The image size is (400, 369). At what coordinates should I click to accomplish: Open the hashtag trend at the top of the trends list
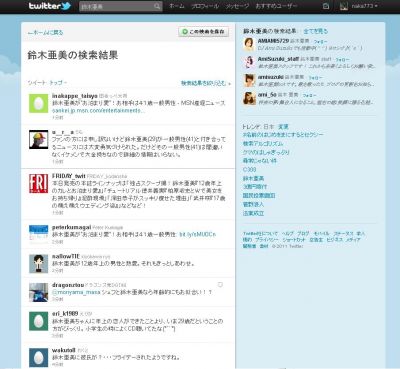tap(283, 135)
